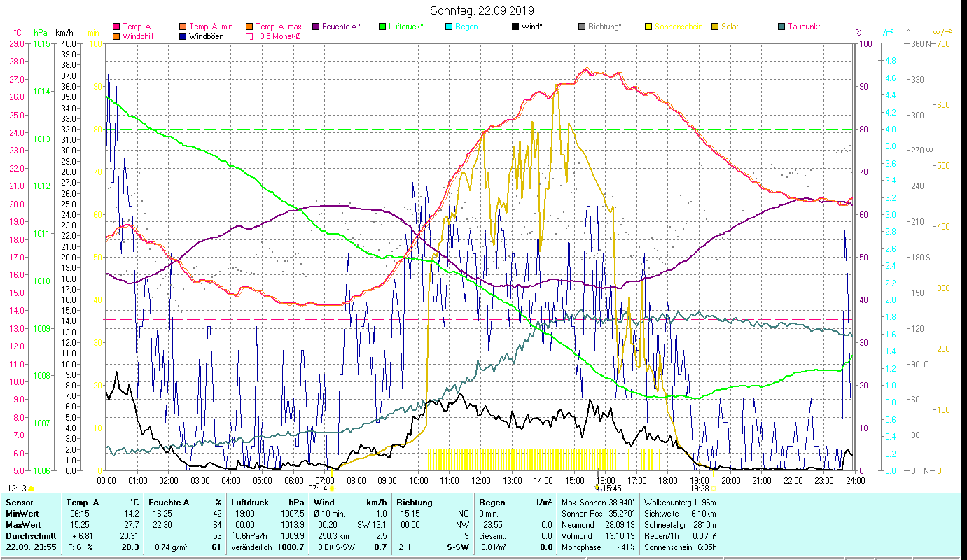Click the moon icon beside 12:13
The image size is (967, 560).
[x=32, y=489]
